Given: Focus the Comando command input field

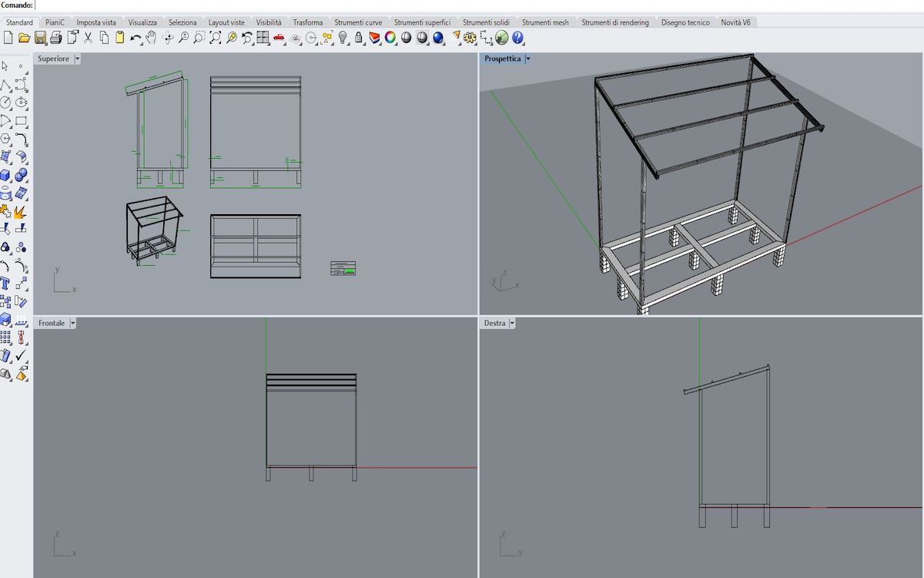Looking at the screenshot, I should coord(477,5).
